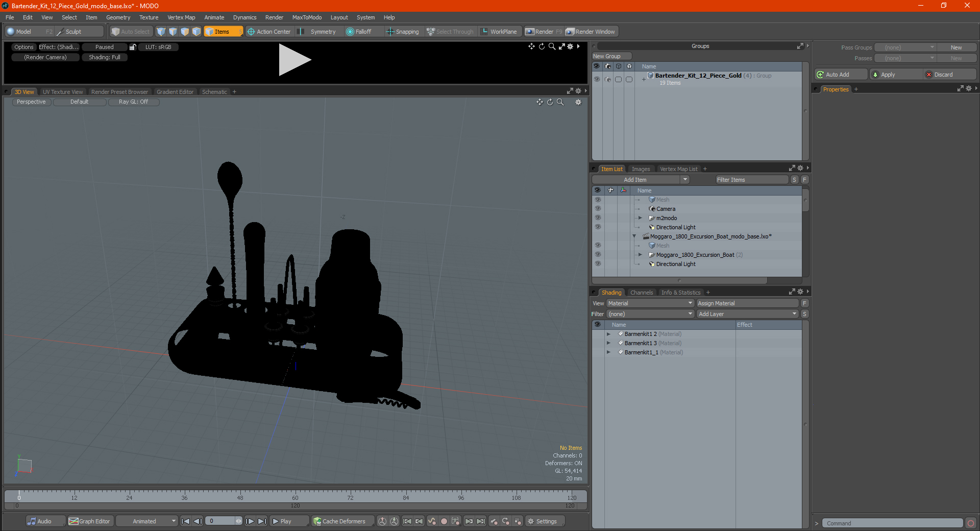
Task: Open Action Center tool
Action: tap(269, 32)
